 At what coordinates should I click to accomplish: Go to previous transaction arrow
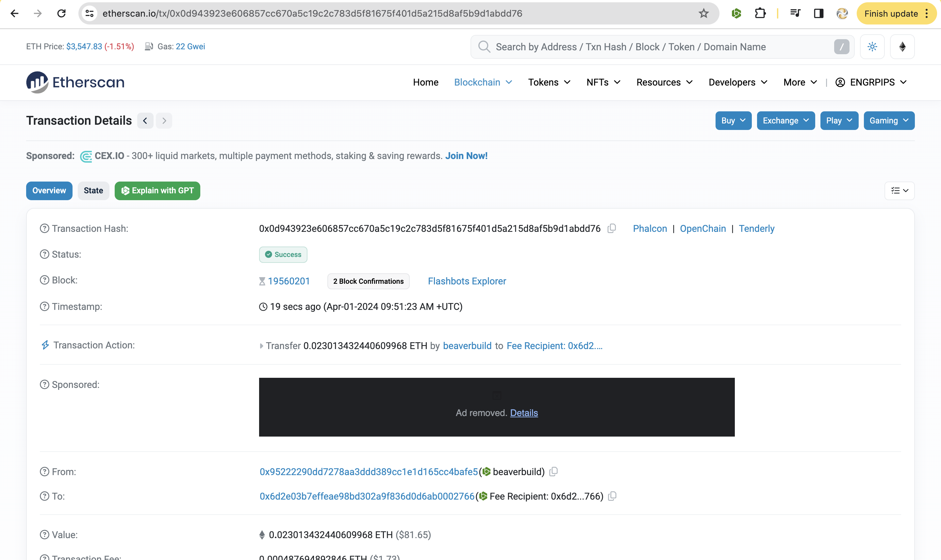145,121
